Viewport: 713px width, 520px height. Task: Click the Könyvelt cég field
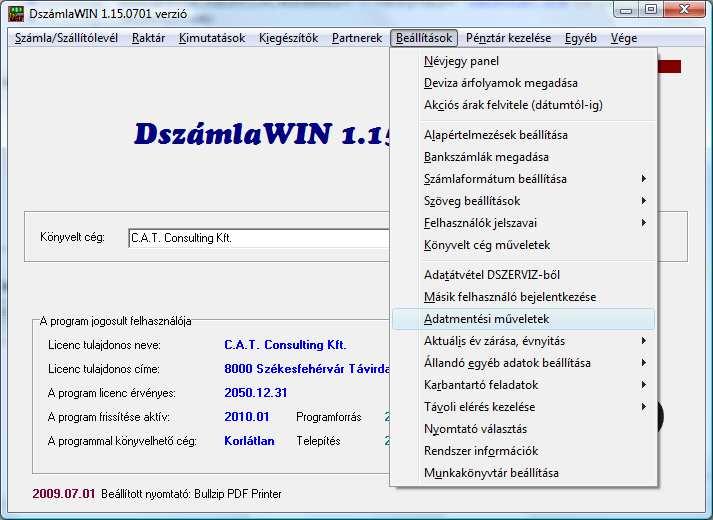(x=259, y=238)
